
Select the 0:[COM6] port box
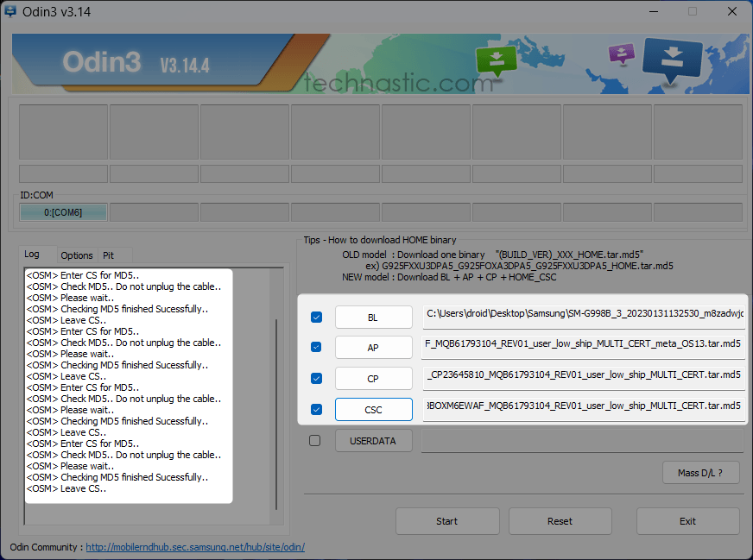(63, 212)
